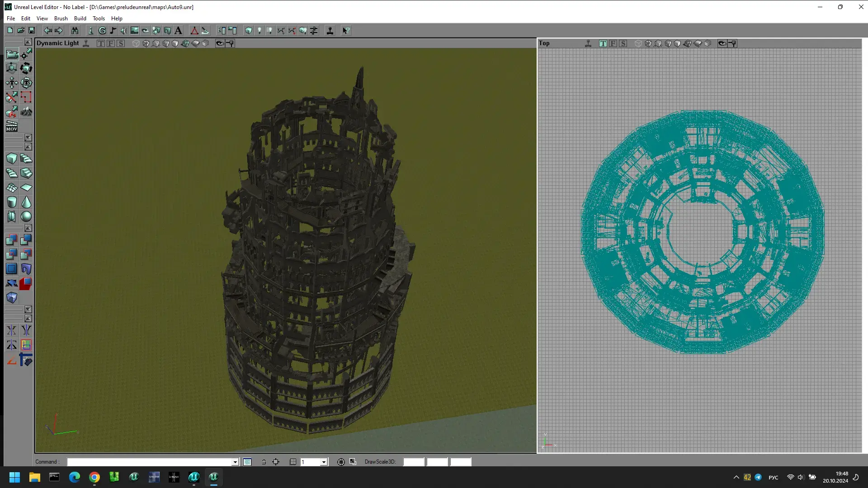The image size is (868, 488).
Task: Toggle Top view T in Dynamic Light viewport
Action: click(101, 43)
